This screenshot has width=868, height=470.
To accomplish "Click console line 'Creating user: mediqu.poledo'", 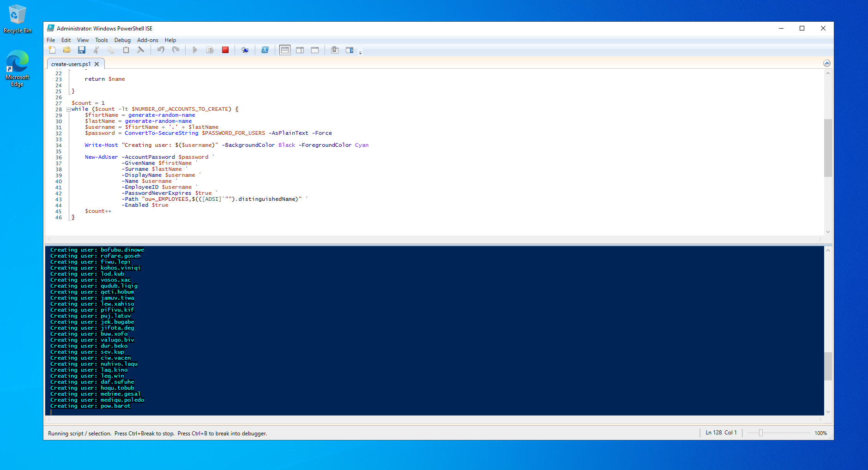I will [97, 400].
